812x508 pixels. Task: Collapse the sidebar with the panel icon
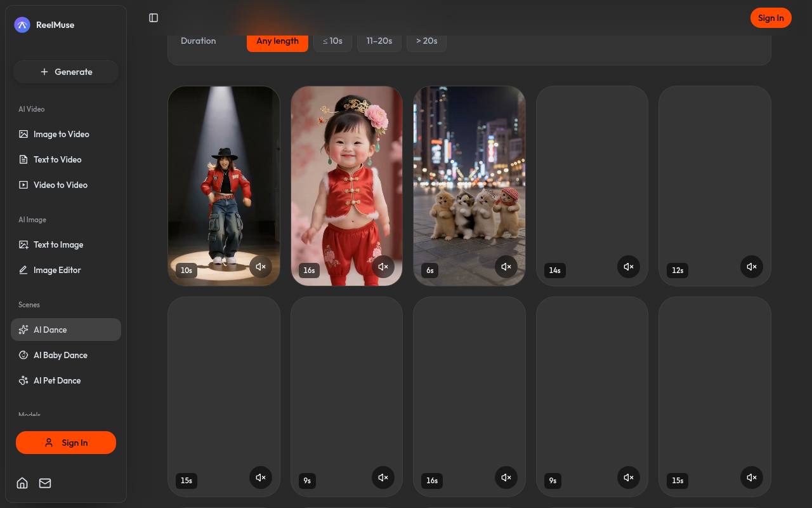pos(154,18)
